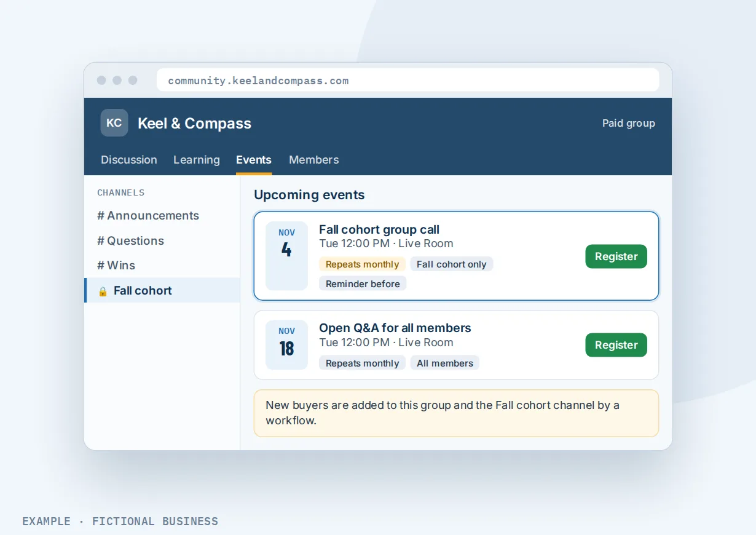The height and width of the screenshot is (535, 756).
Task: Open the Open Q&A for all members title
Action: tap(395, 328)
